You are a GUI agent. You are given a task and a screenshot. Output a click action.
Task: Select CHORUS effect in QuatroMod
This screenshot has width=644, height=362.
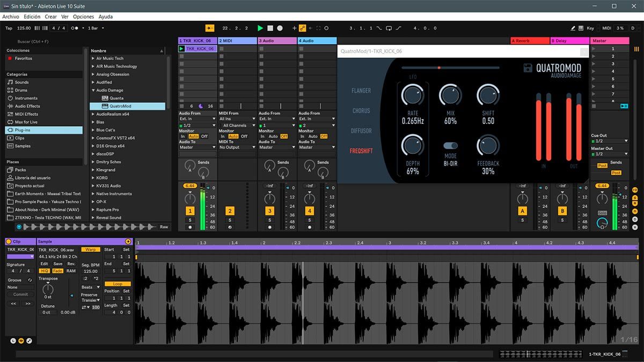coord(361,111)
